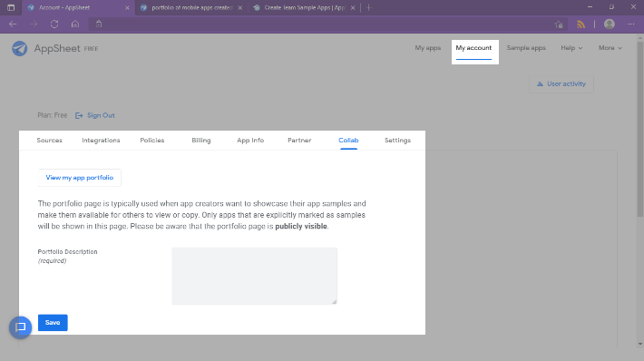Select My account in the navigation

pyautogui.click(x=473, y=48)
